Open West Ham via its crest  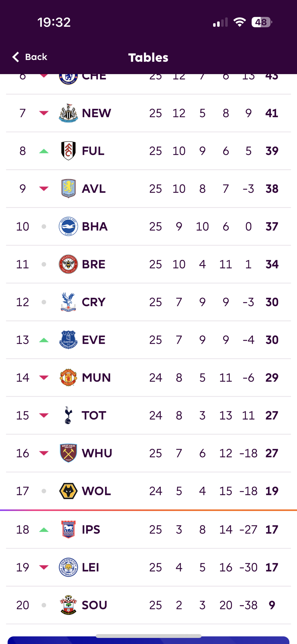pos(68,453)
